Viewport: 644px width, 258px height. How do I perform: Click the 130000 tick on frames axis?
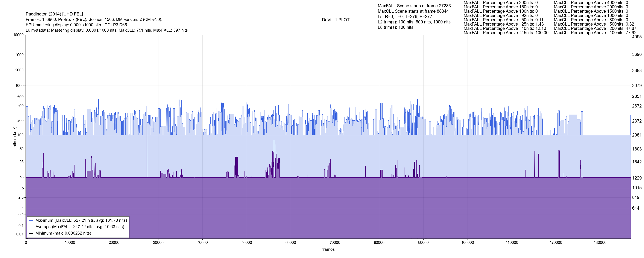[600, 243]
